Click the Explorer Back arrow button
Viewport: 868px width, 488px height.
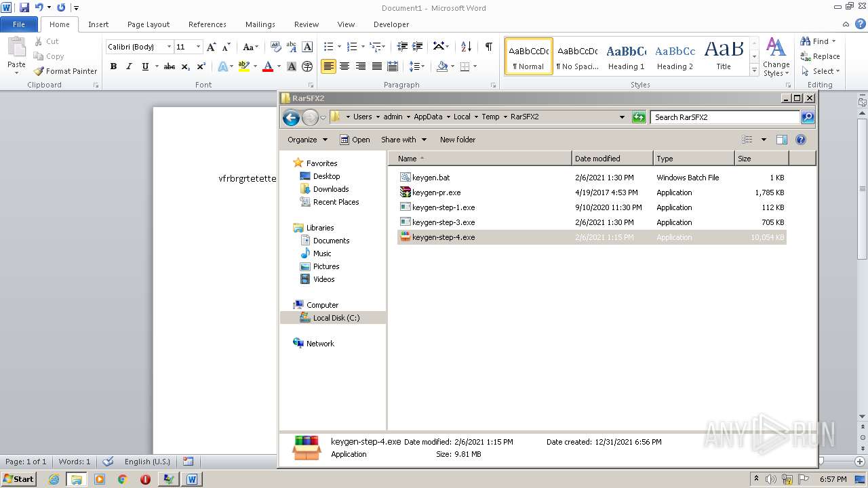click(292, 117)
